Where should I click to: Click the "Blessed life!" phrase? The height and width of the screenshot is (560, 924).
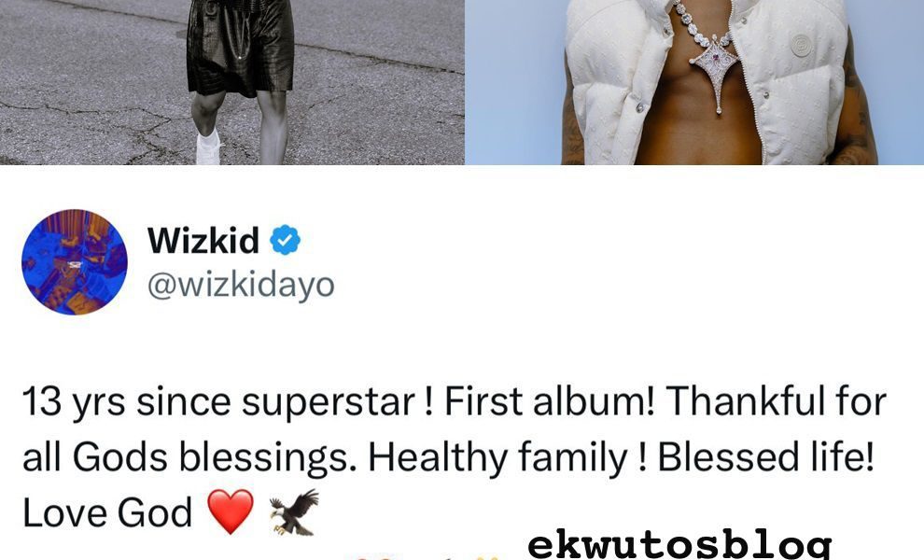tap(765, 456)
